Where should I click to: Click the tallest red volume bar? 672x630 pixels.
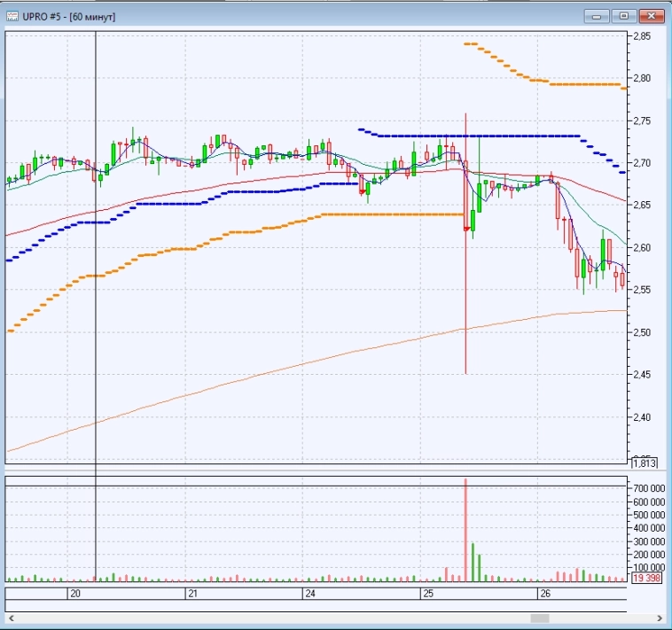465,532
